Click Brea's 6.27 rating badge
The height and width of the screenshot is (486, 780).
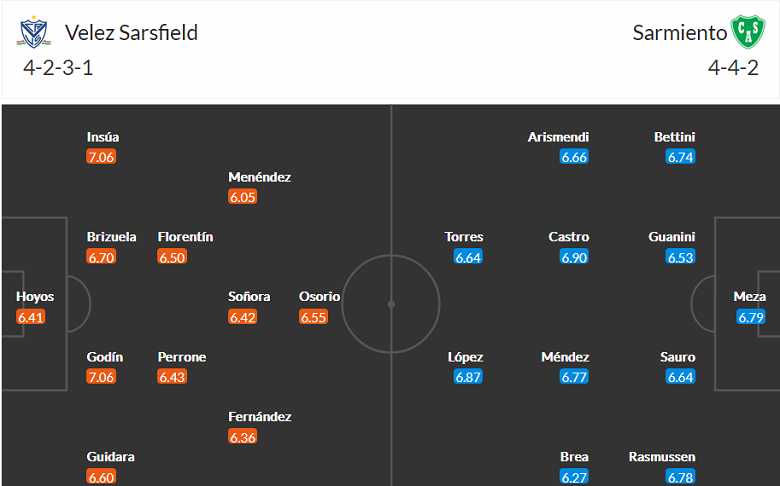[x=574, y=477]
